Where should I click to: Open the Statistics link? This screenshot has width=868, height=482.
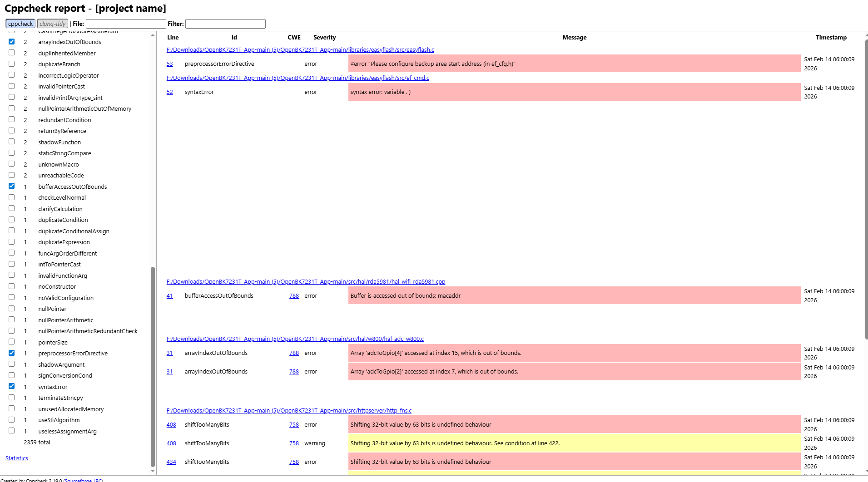click(17, 458)
